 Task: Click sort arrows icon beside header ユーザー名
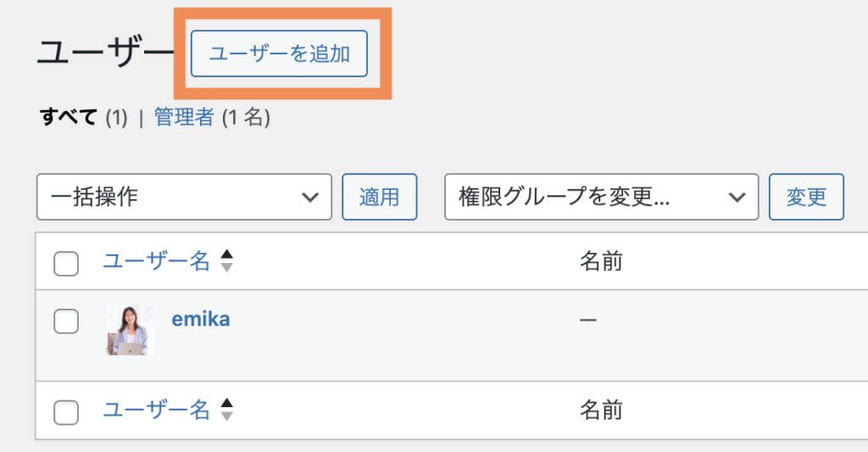coord(226,261)
